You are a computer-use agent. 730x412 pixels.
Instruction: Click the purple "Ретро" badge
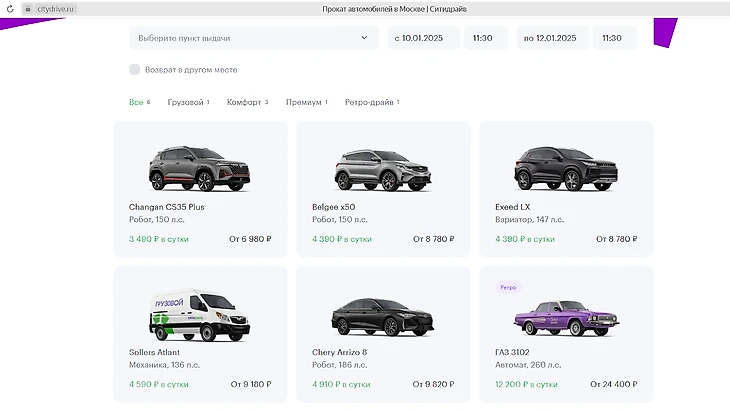510,287
